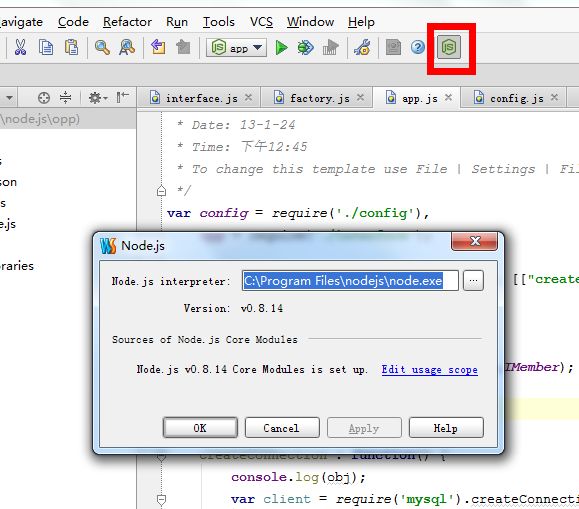The width and height of the screenshot is (579, 509).
Task: Open the Window menu
Action: tap(311, 22)
